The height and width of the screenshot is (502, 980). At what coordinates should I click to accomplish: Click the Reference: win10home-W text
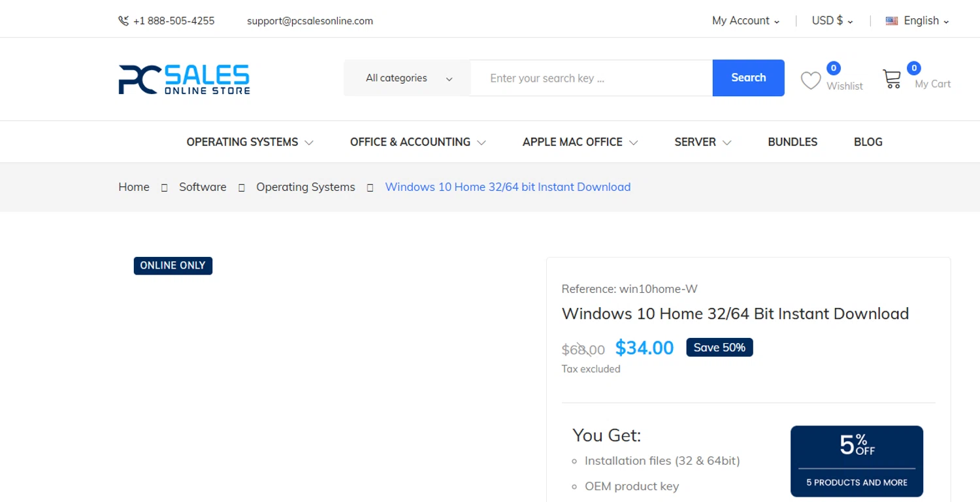click(629, 289)
